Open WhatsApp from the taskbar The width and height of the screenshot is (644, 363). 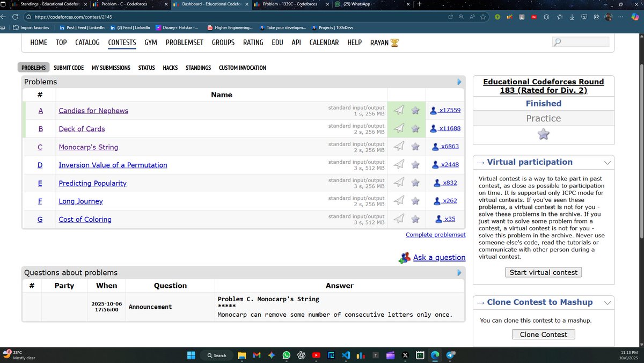[286, 355]
